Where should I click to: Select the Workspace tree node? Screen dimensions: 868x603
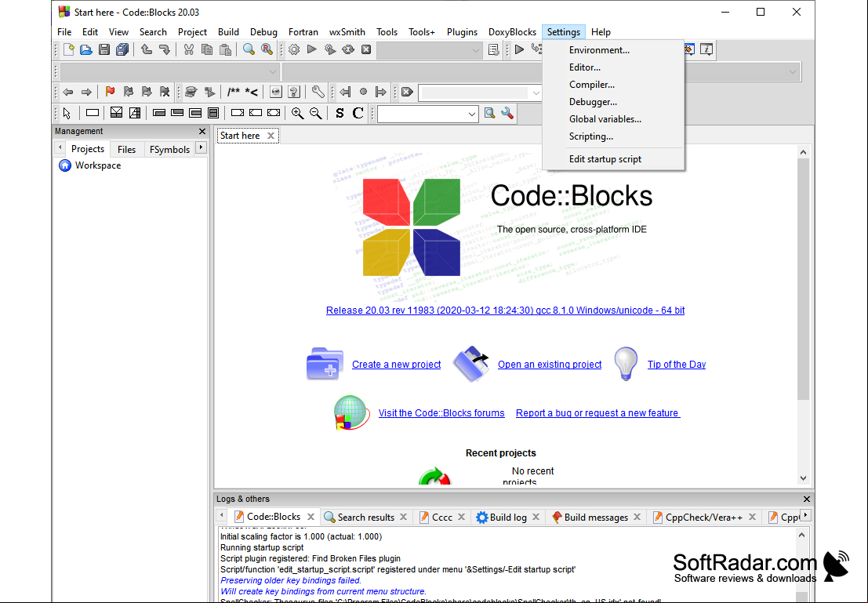tap(98, 165)
